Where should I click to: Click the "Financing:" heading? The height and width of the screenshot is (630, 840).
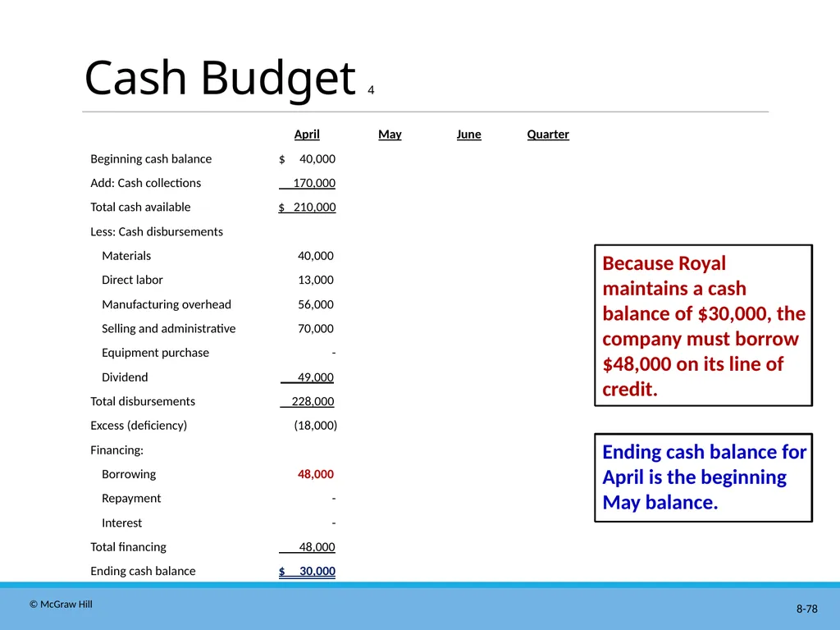click(x=116, y=450)
